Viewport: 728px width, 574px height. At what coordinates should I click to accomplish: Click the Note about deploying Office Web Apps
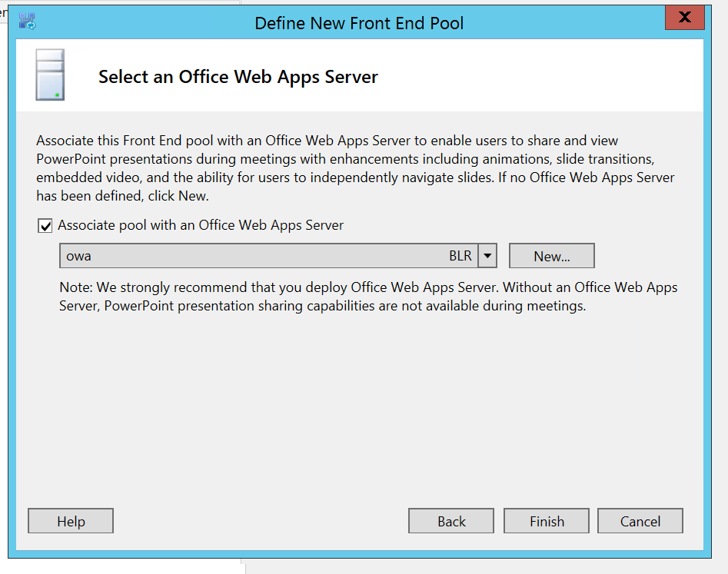pyautogui.click(x=368, y=297)
